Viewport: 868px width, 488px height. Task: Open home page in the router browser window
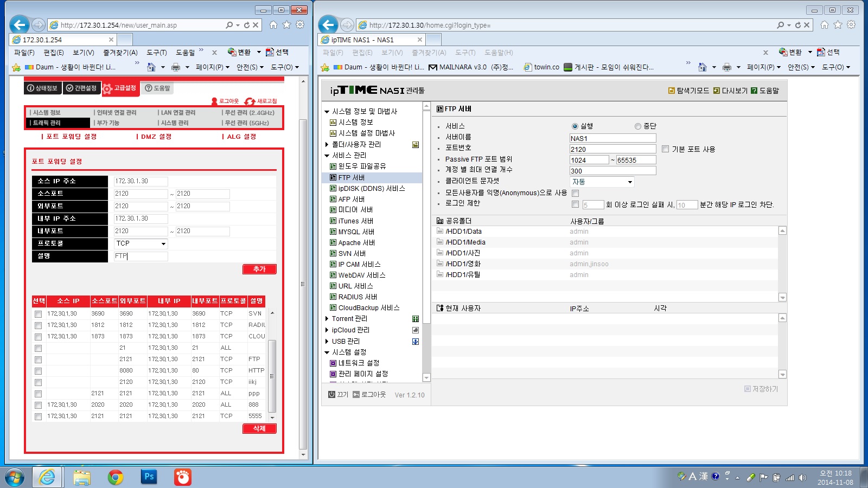[x=273, y=25]
